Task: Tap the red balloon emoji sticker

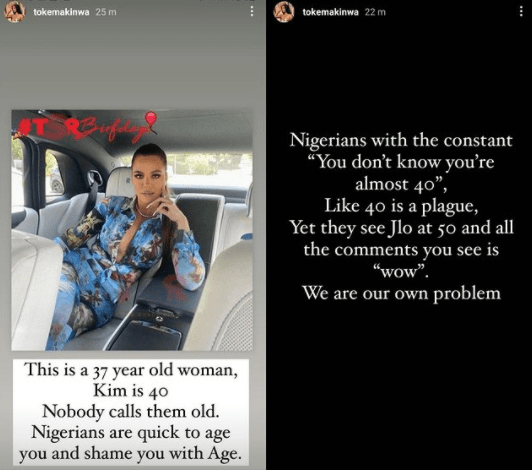Action: 151,120
